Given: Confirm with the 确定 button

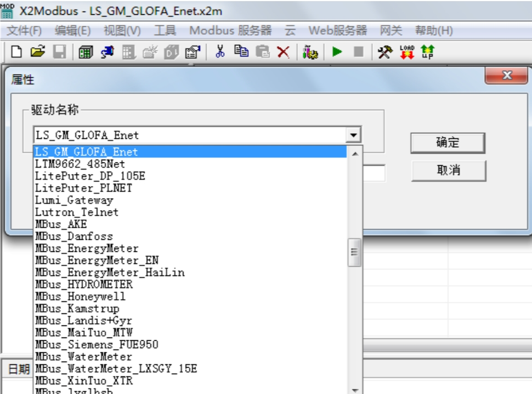Looking at the screenshot, I should pos(448,143).
